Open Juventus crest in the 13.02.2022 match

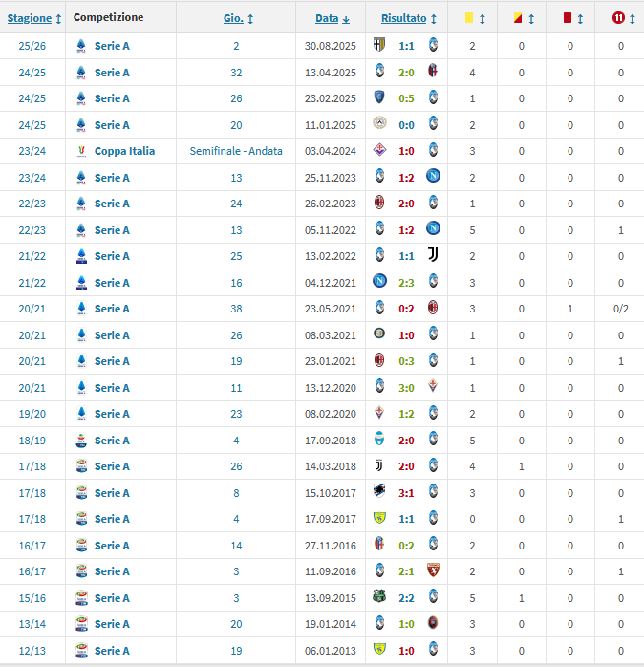433,256
